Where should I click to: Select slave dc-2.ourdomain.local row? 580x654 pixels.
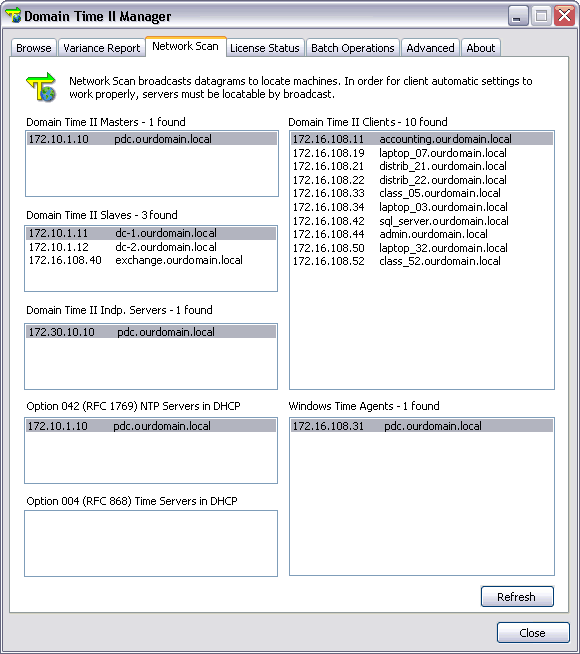click(x=151, y=247)
